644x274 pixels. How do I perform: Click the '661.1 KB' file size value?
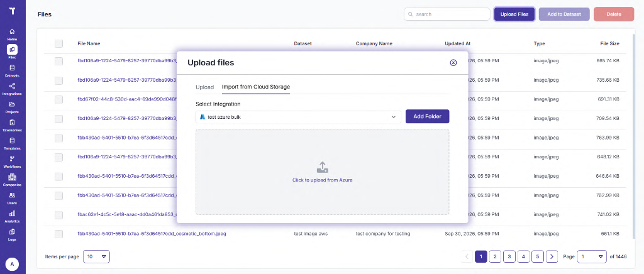tap(610, 234)
